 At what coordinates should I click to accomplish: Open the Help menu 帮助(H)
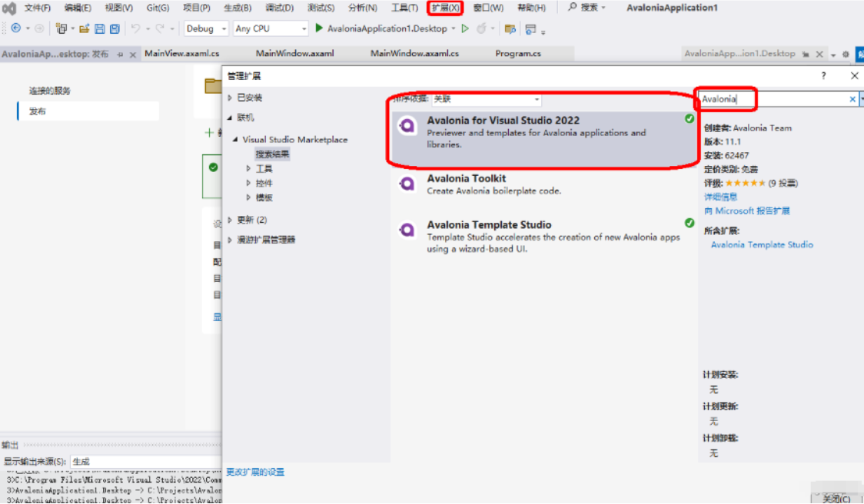(532, 8)
